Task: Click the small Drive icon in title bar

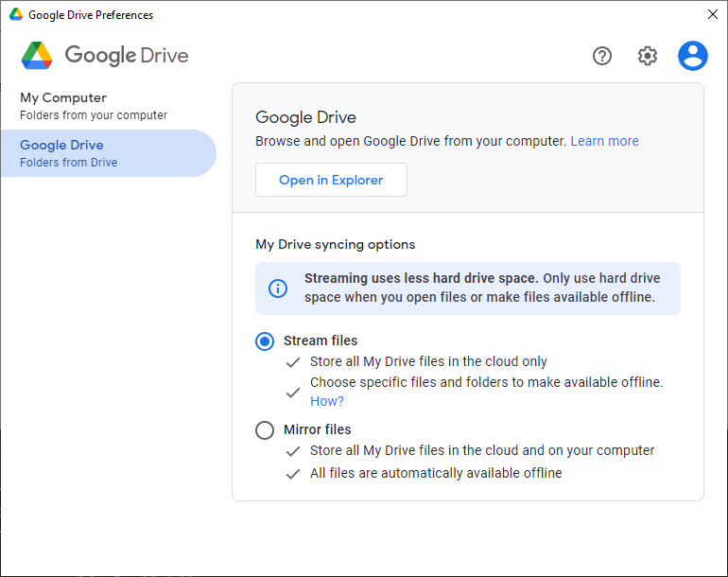Action: pos(15,15)
